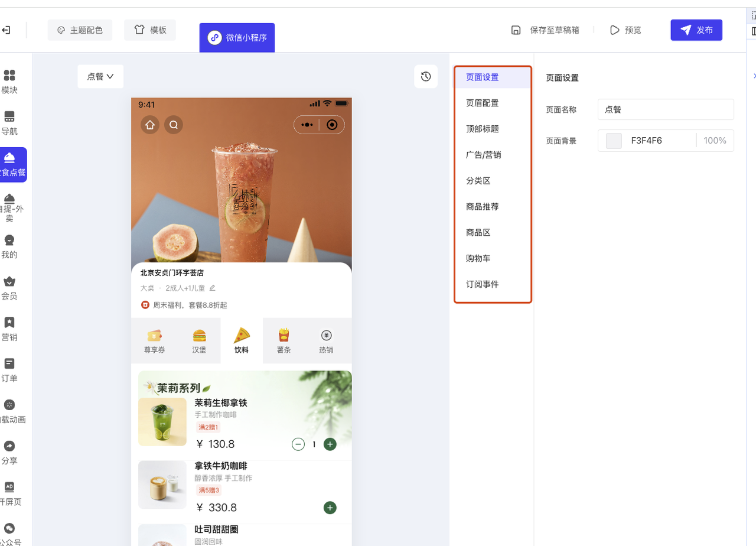
Task: Click the store name 北京安贞门环宇荟店
Action: (x=172, y=273)
